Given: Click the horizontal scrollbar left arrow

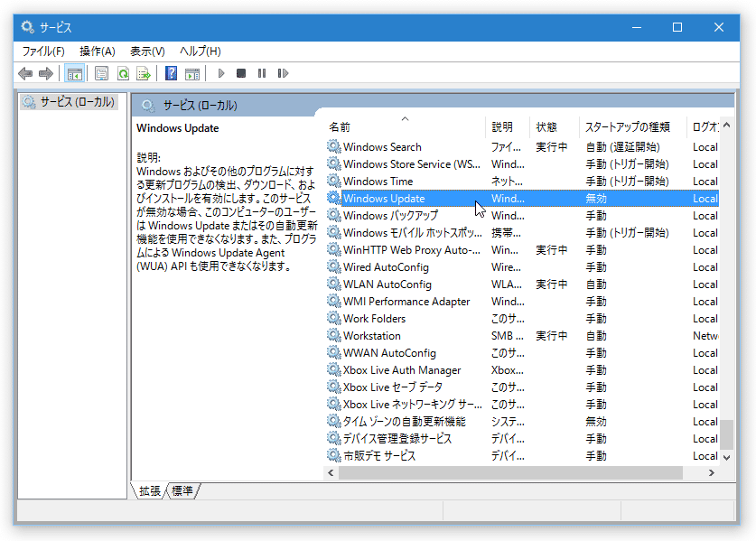Looking at the screenshot, I should 331,473.
